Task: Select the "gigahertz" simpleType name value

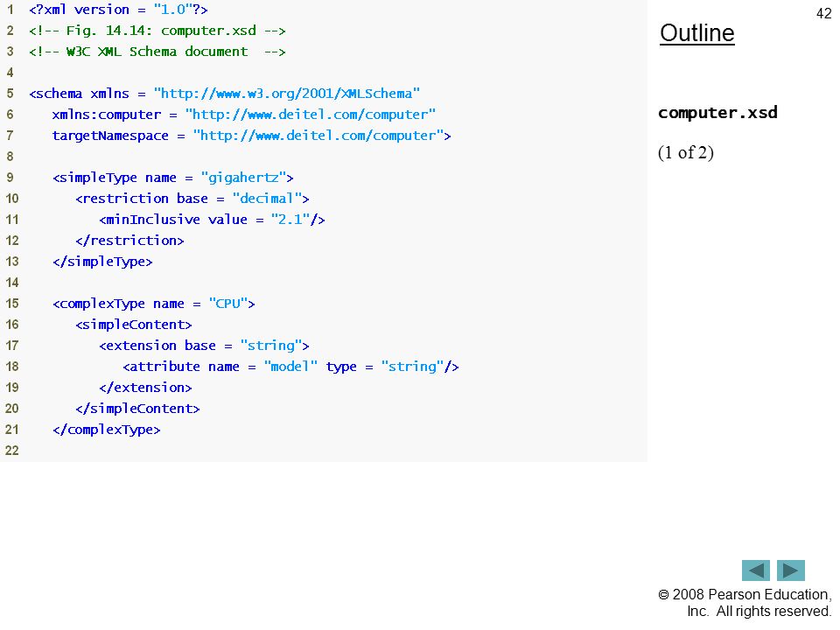Action: [243, 178]
